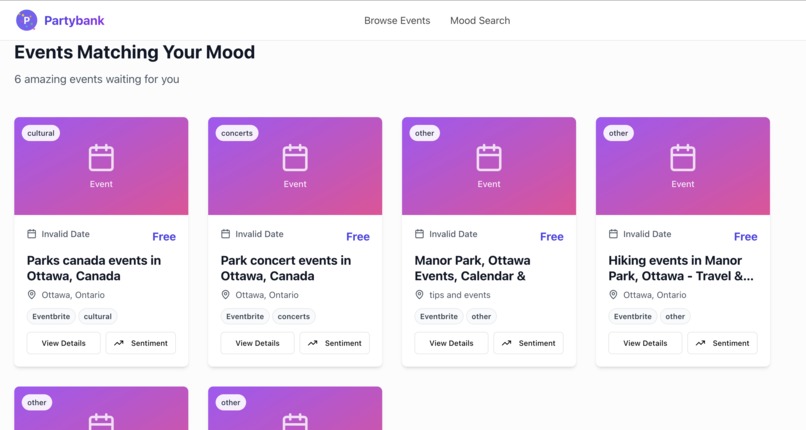The width and height of the screenshot is (806, 430).
Task: Click date calendar icon on Park concert card
Action: pyautogui.click(x=226, y=234)
